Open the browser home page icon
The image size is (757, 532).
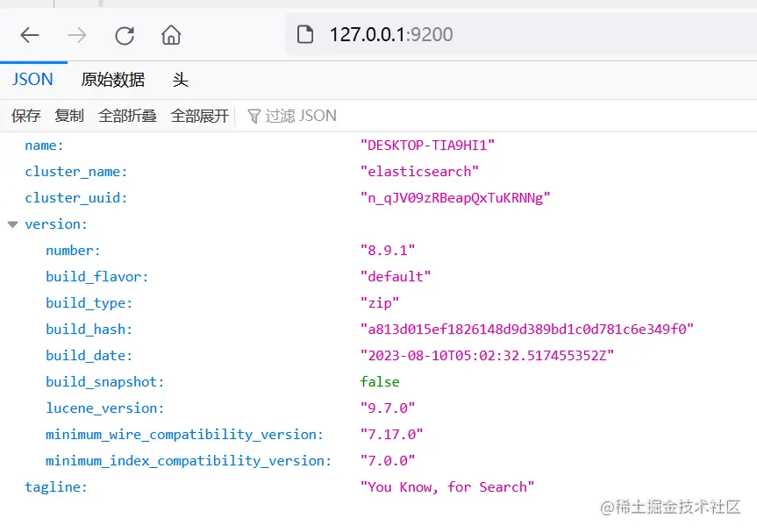pyautogui.click(x=171, y=35)
